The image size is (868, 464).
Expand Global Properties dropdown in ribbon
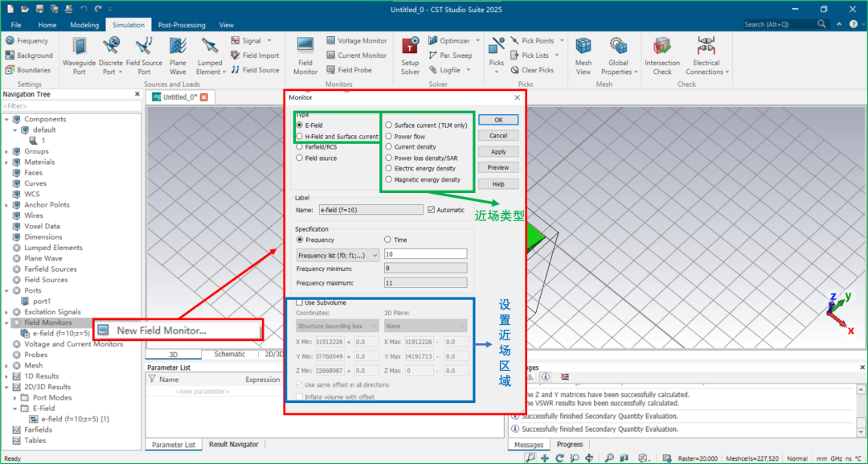618,72
